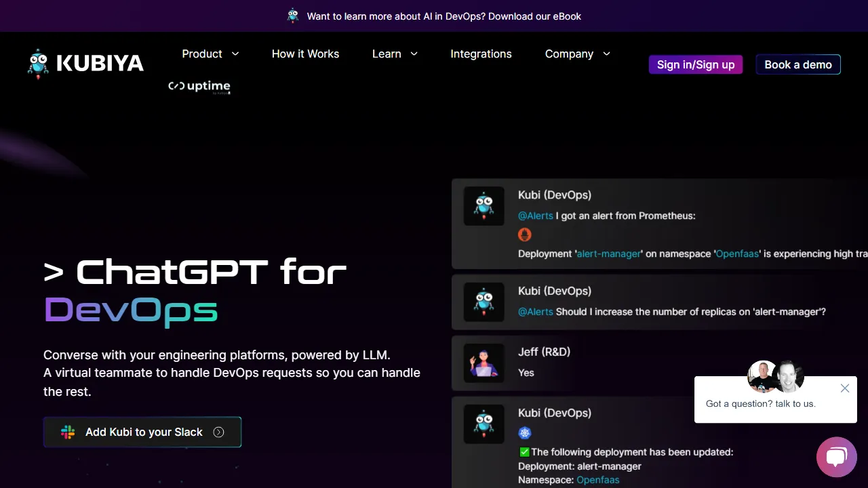Click 'alert-manager' link in the alert text
This screenshot has height=488, width=868.
(x=608, y=253)
